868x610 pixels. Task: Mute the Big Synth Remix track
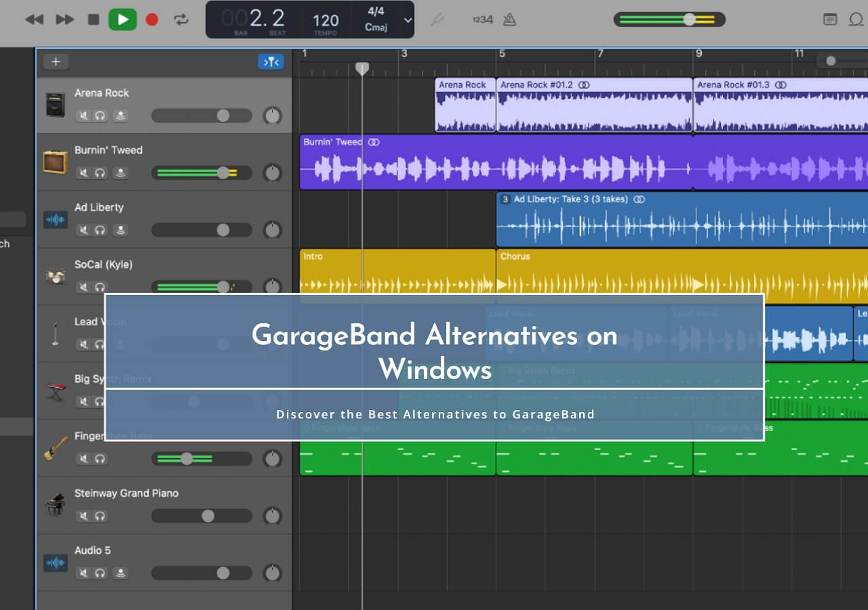pos(83,401)
